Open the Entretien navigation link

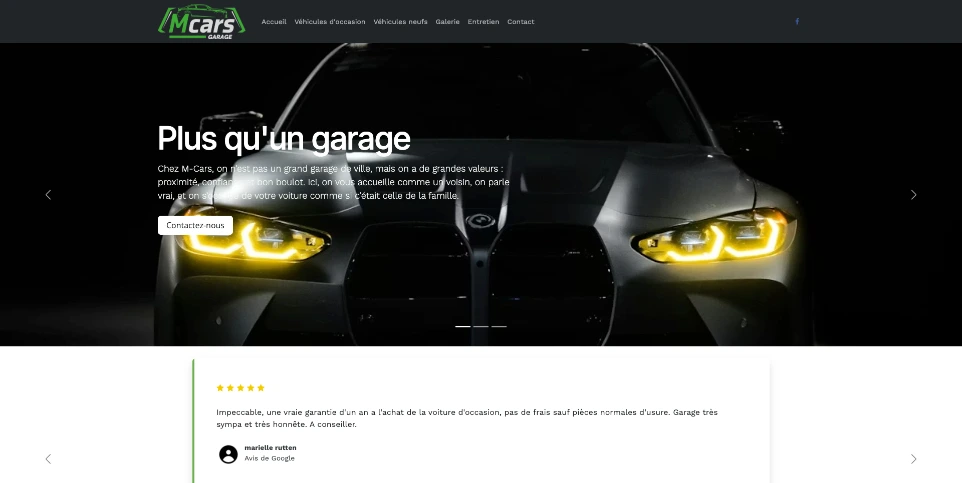(x=483, y=21)
